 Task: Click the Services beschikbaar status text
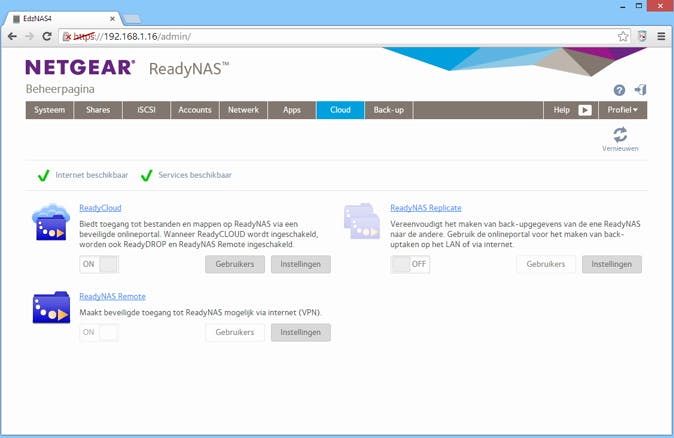pos(195,175)
